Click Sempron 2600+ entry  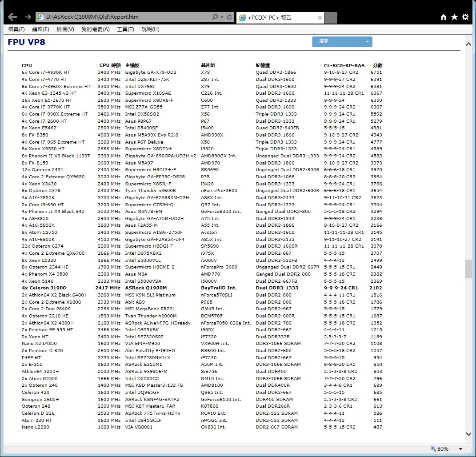(40, 399)
